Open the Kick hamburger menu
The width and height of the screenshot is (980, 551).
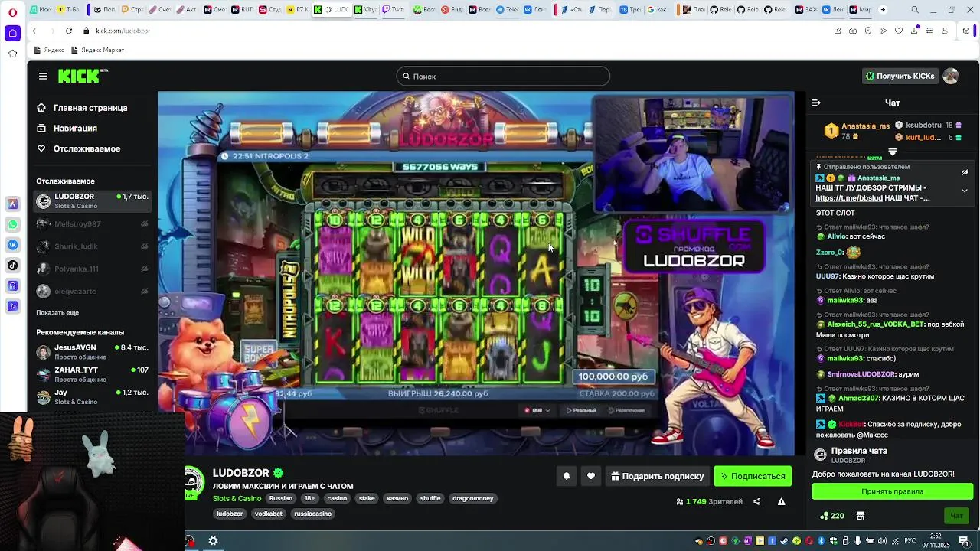(x=43, y=76)
